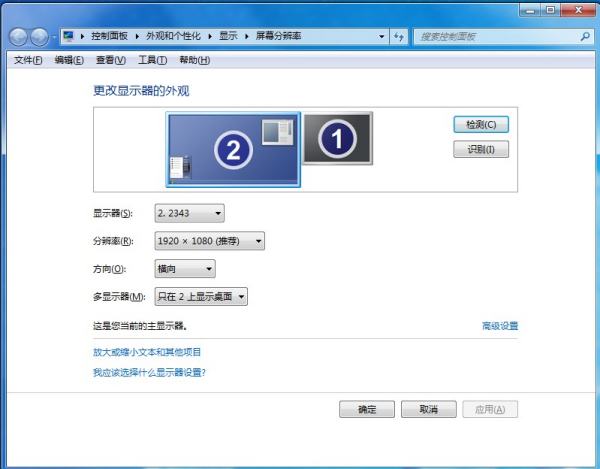Expand arrow after 外观和个性化 breadcrumb
Image resolution: width=600 pixels, height=469 pixels.
tap(210, 37)
